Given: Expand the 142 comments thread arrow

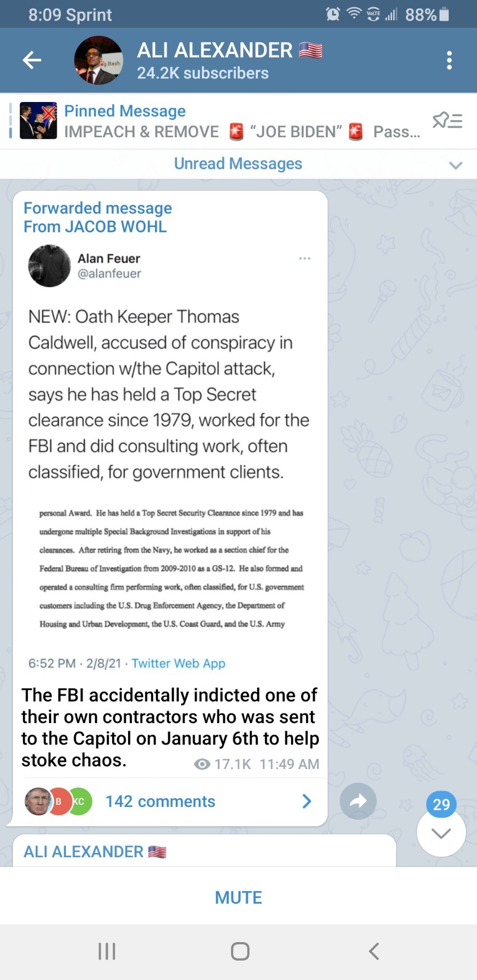Looking at the screenshot, I should click(x=307, y=801).
